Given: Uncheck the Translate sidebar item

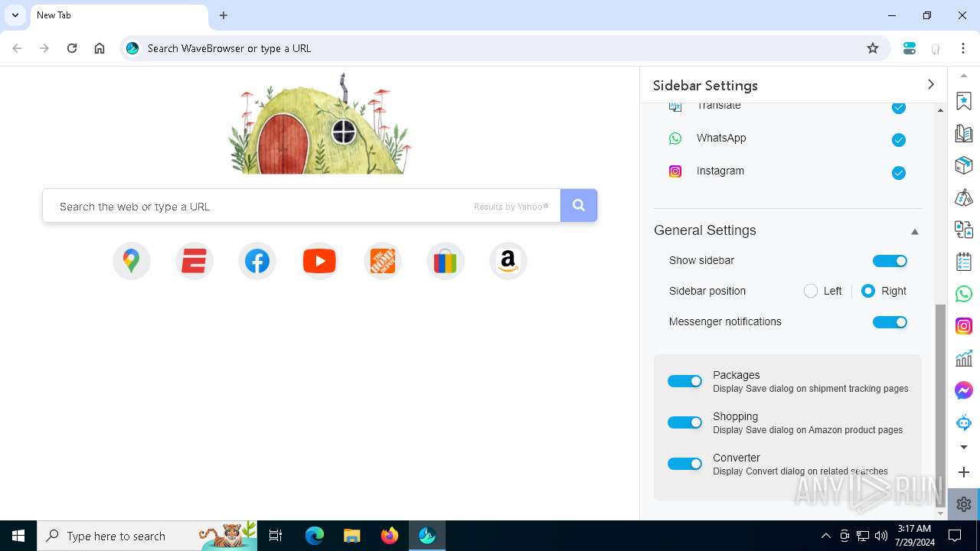Looking at the screenshot, I should click(x=899, y=107).
